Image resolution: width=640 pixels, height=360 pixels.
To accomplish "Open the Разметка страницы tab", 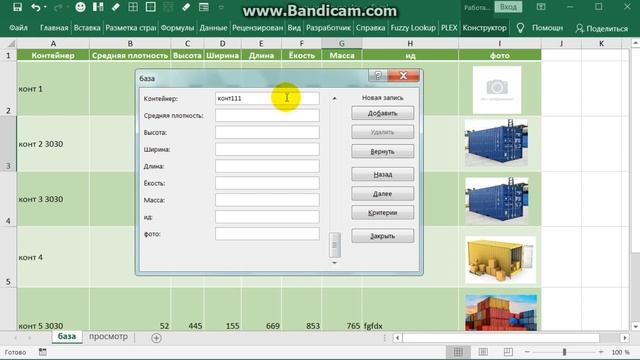I will 131,28.
